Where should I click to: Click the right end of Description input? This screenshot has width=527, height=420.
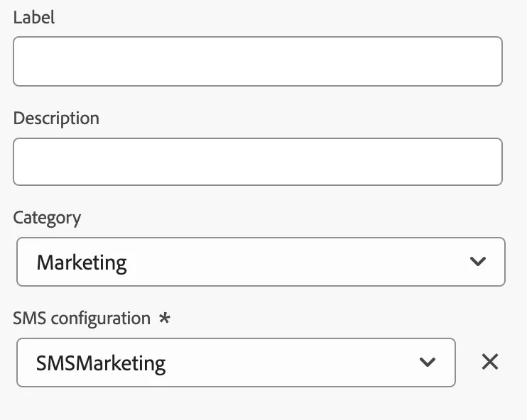(x=494, y=162)
